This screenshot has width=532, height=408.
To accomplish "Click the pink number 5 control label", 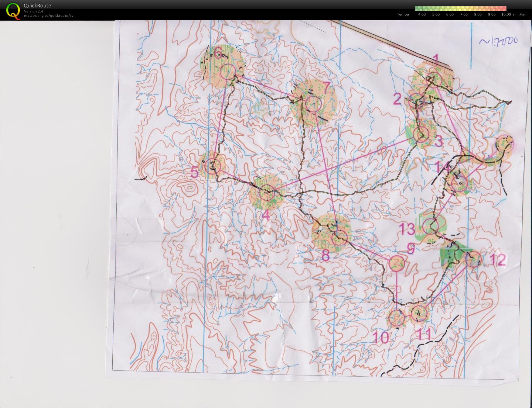I will [194, 173].
